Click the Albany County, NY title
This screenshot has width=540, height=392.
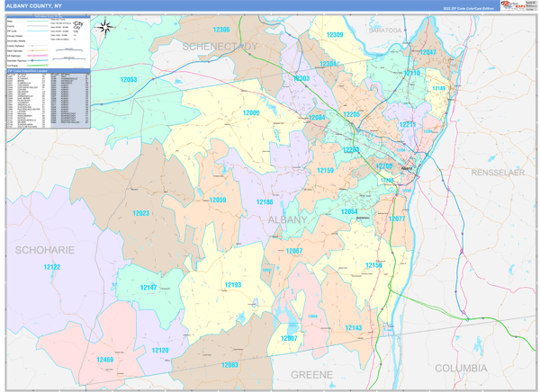32,5
